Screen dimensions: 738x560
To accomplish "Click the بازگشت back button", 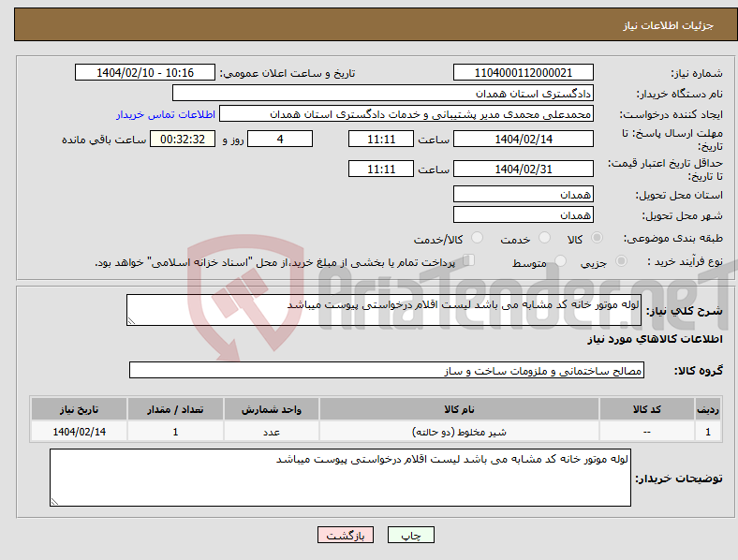I will click(346, 535).
